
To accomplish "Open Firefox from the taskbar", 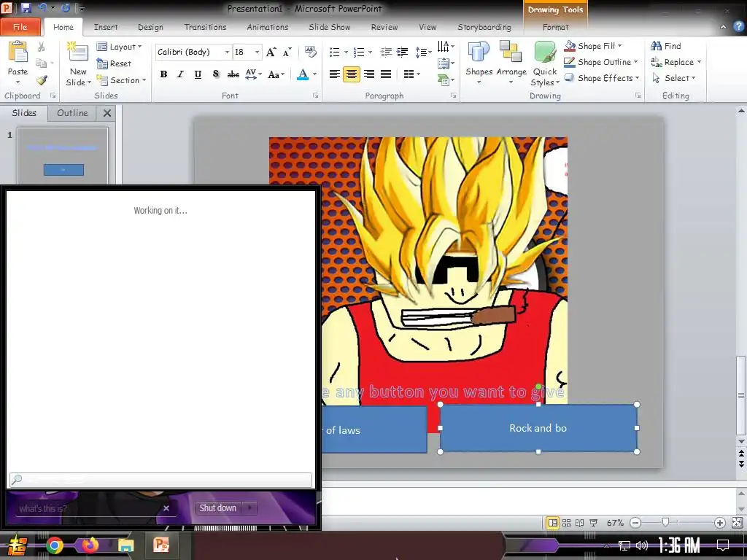I will [x=90, y=545].
